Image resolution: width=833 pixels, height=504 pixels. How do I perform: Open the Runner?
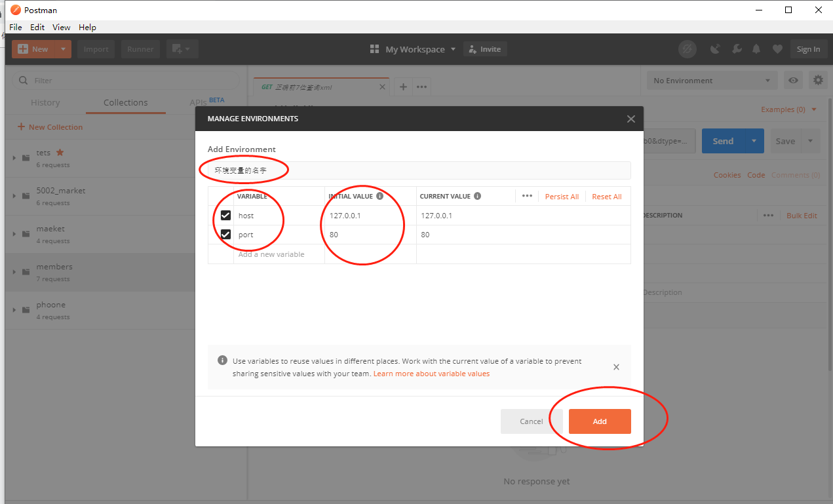coord(140,49)
